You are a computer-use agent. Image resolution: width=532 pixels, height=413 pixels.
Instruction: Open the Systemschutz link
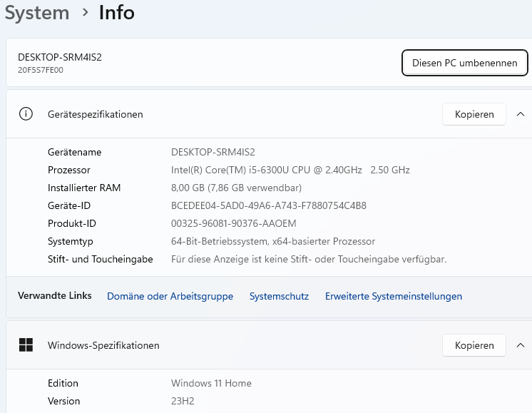click(280, 296)
